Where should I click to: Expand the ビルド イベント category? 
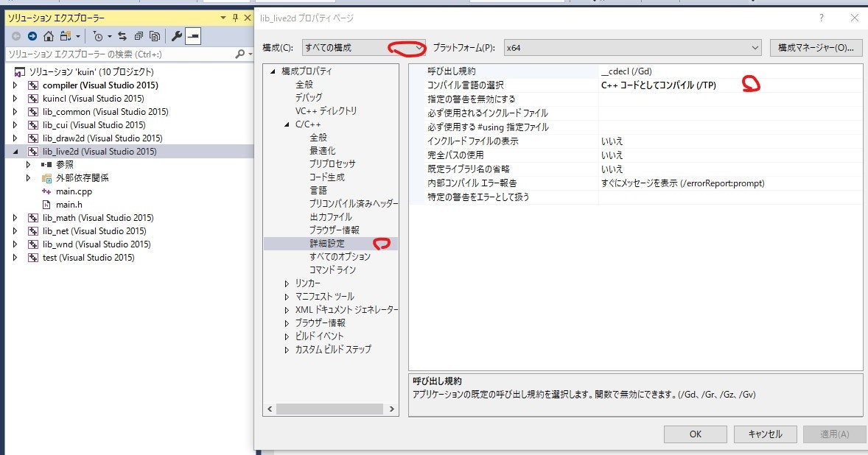coord(287,336)
